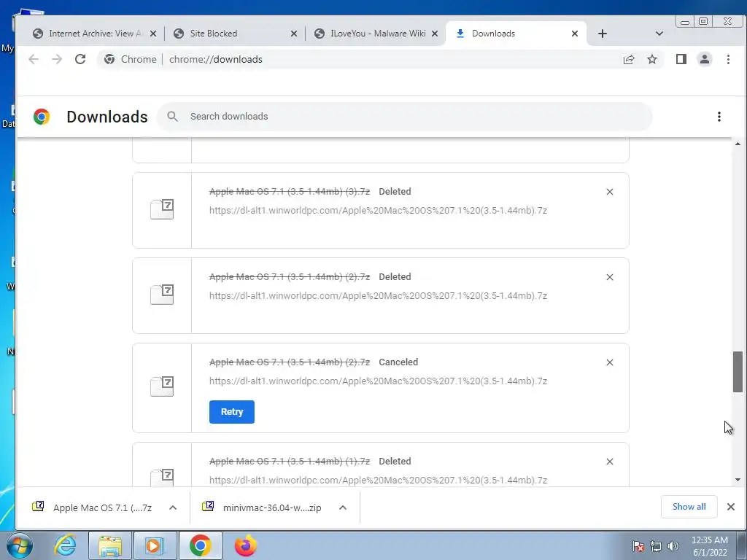The height and width of the screenshot is (560, 747).
Task: Open Windows Media Player from taskbar
Action: tap(155, 545)
